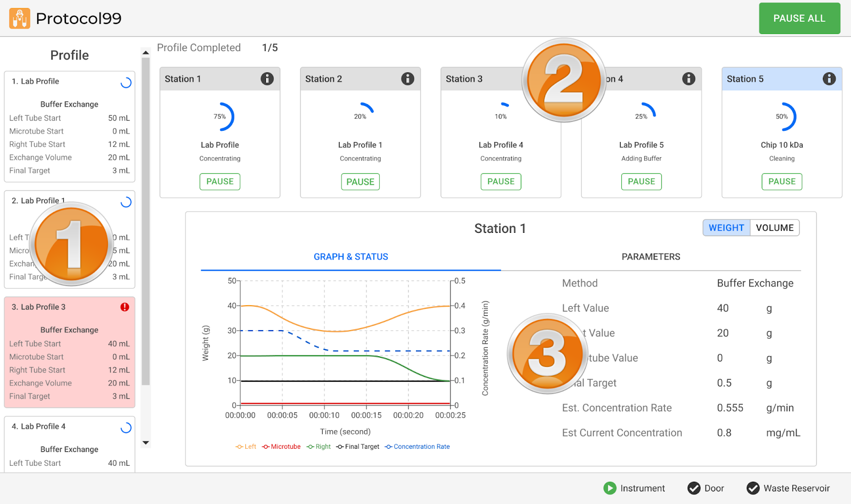Viewport: 851px width, 504px height.
Task: Toggle Concentration Rate series in legend
Action: 418,447
